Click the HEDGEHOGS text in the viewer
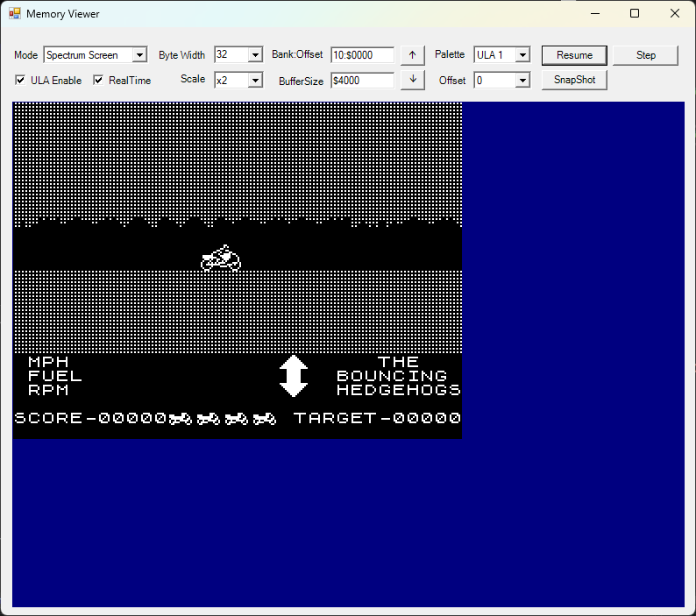 (x=398, y=390)
